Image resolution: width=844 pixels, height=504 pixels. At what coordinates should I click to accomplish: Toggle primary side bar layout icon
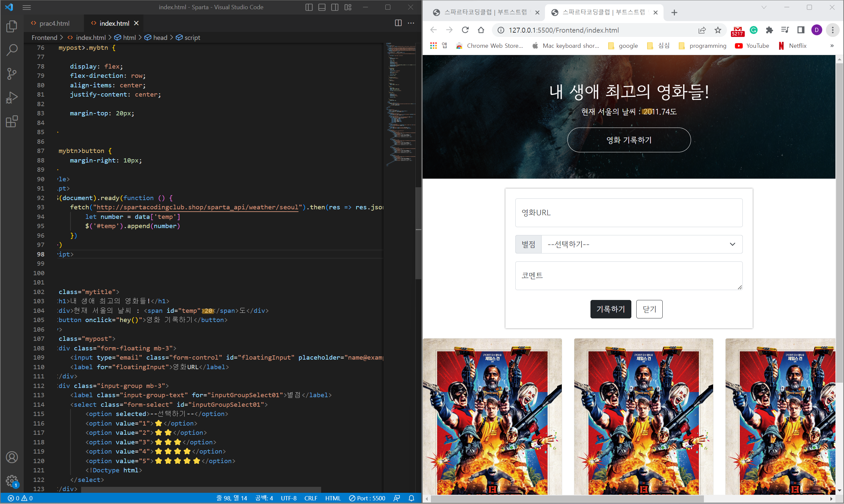(309, 7)
